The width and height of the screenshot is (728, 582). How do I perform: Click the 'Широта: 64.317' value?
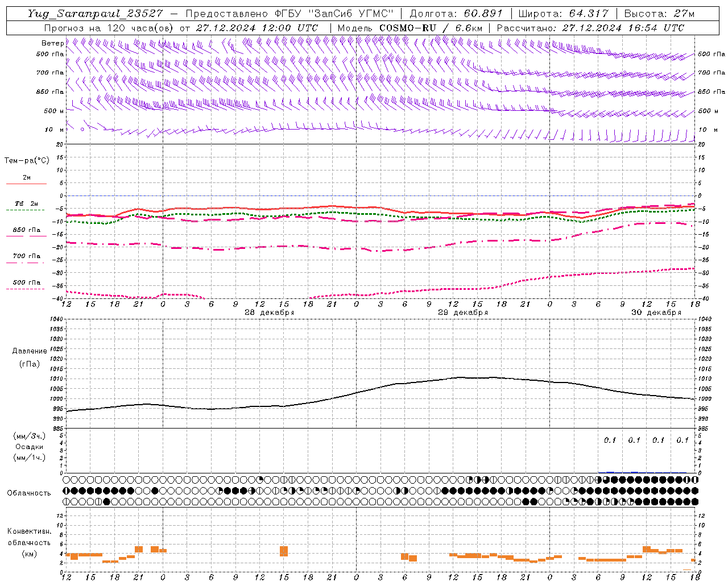[563, 13]
